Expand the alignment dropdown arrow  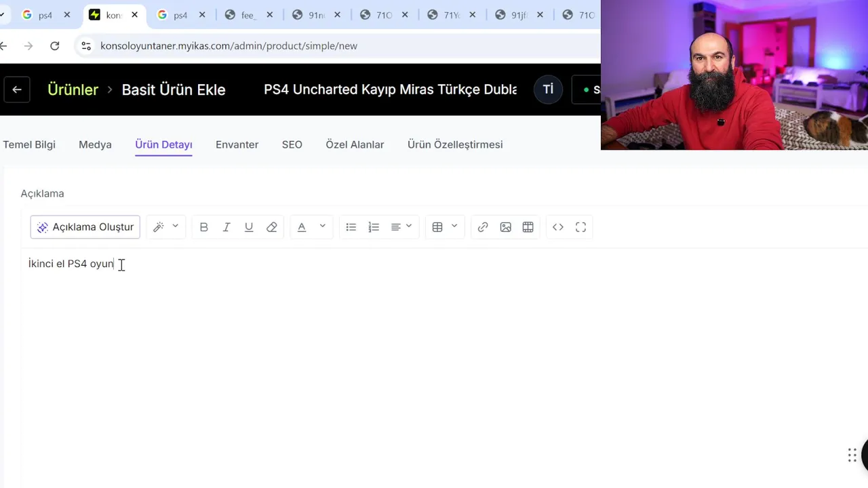pos(409,226)
